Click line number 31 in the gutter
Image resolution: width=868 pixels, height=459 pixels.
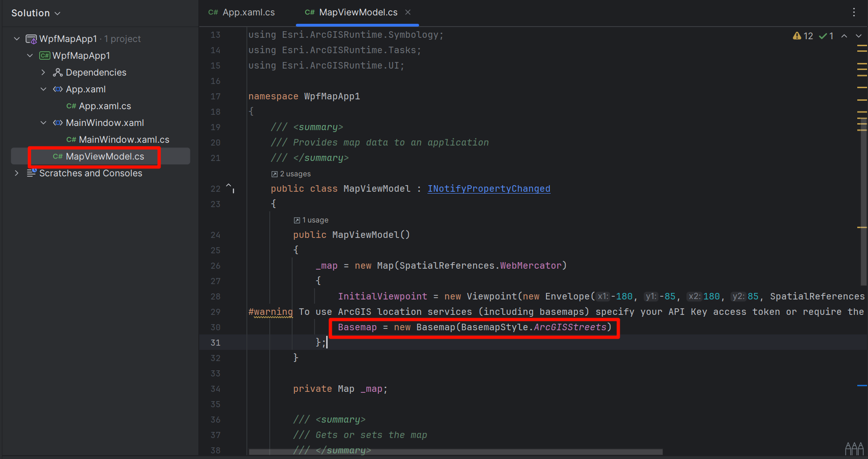click(x=215, y=342)
